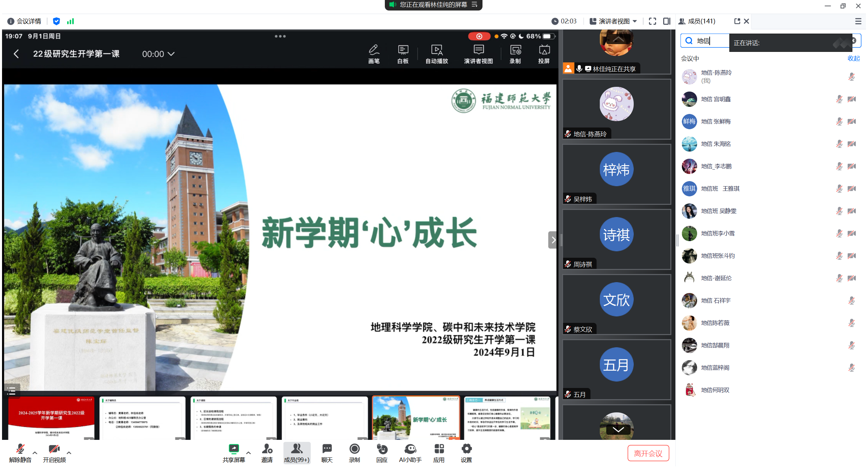Viewport: 868px width, 468px height.
Task: Open the 演讲者视图 view dropdown
Action: click(x=613, y=21)
